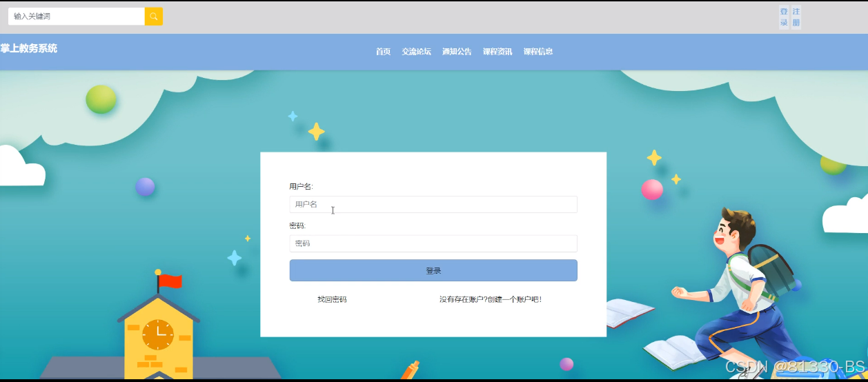Click the 用户名: label text
Image resolution: width=868 pixels, height=382 pixels.
tap(301, 186)
